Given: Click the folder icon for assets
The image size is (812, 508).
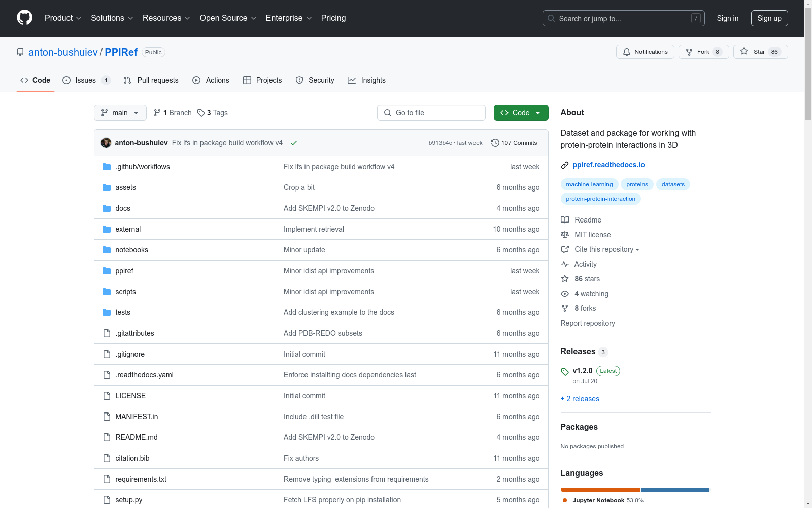Looking at the screenshot, I should (x=107, y=187).
